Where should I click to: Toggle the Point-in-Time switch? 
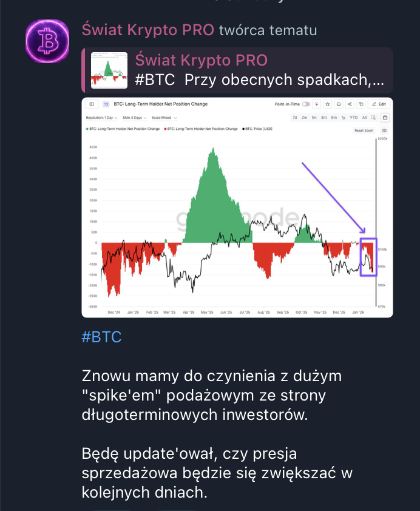[306, 104]
